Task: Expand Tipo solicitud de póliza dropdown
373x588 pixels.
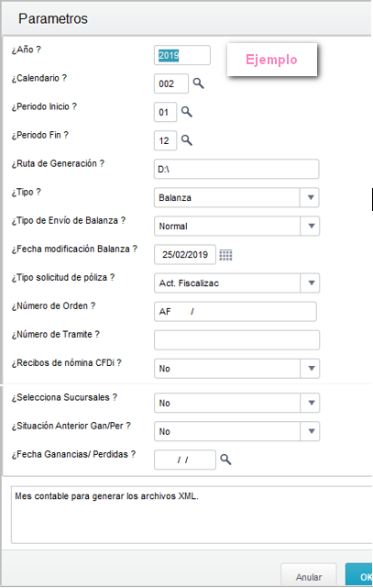Action: click(x=311, y=283)
